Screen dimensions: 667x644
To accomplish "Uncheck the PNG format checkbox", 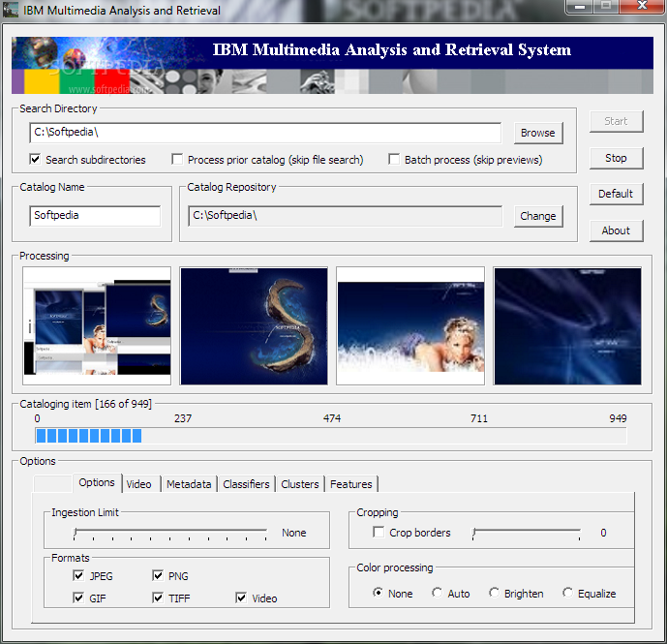I will point(158,575).
